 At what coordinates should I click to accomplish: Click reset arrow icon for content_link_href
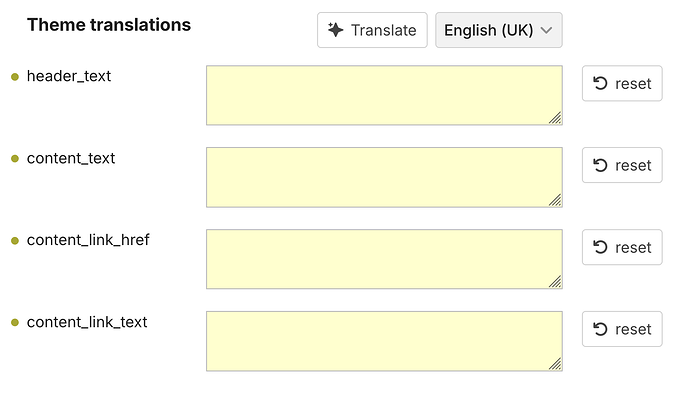click(x=600, y=247)
